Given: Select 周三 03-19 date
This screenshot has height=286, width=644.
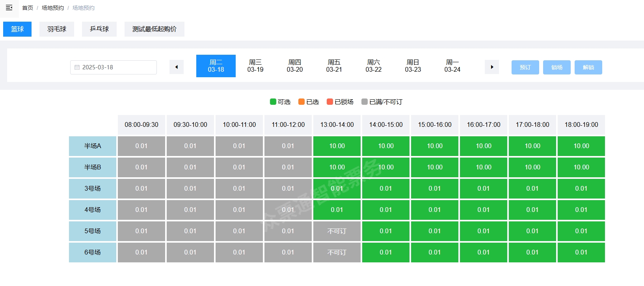Looking at the screenshot, I should coord(255,66).
